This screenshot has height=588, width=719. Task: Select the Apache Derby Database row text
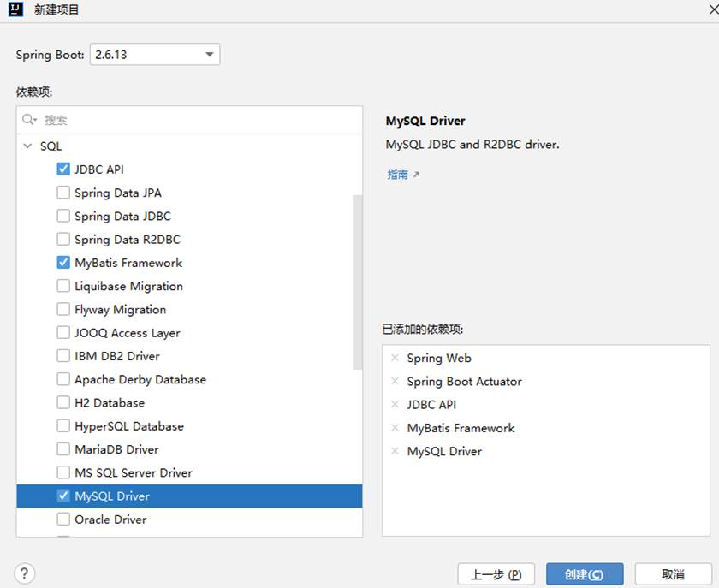coord(140,380)
